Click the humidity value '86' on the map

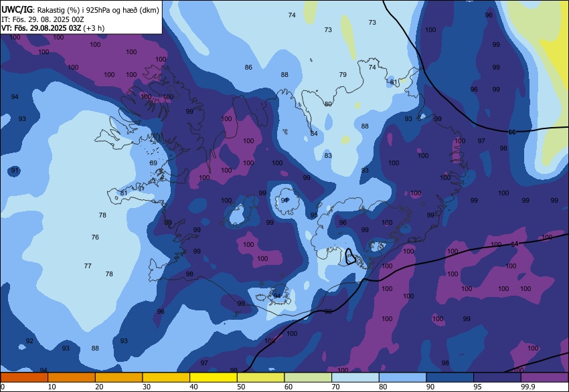pos(248,67)
